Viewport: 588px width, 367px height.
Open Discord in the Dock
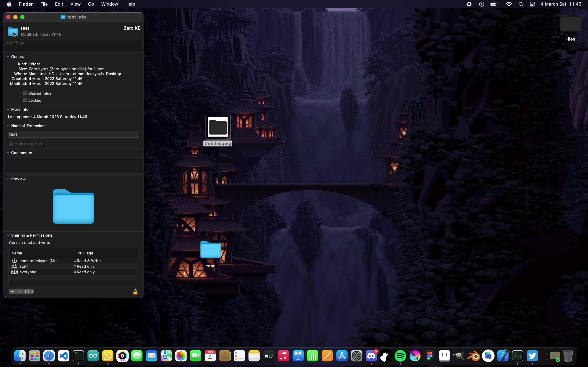pyautogui.click(x=371, y=356)
